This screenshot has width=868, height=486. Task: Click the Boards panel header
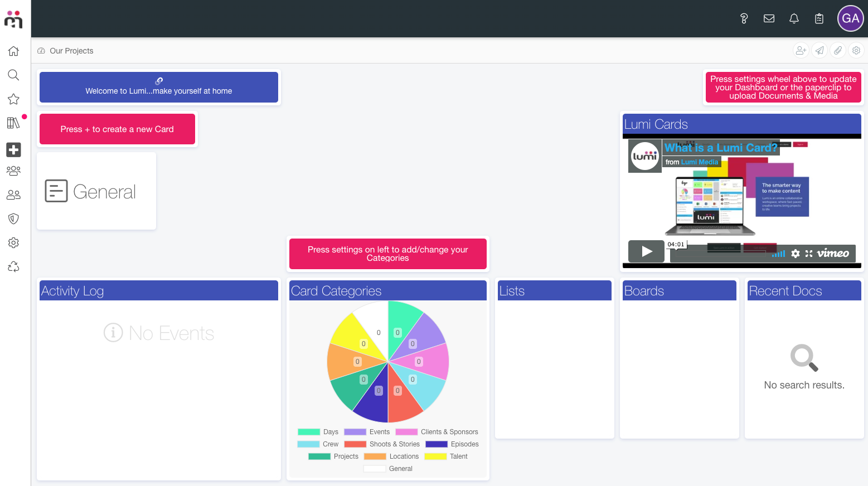680,290
